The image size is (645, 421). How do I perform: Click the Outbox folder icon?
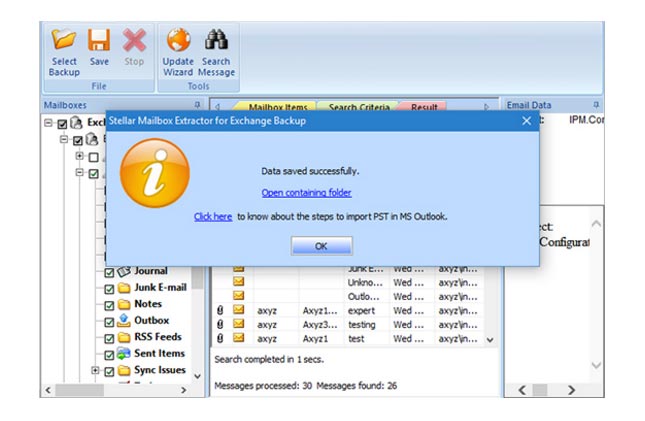124,320
